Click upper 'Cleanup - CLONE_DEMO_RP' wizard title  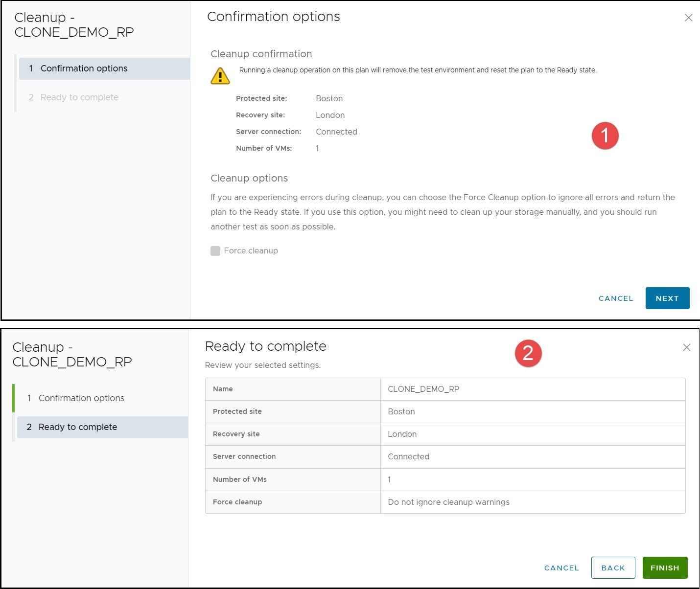tap(74, 25)
